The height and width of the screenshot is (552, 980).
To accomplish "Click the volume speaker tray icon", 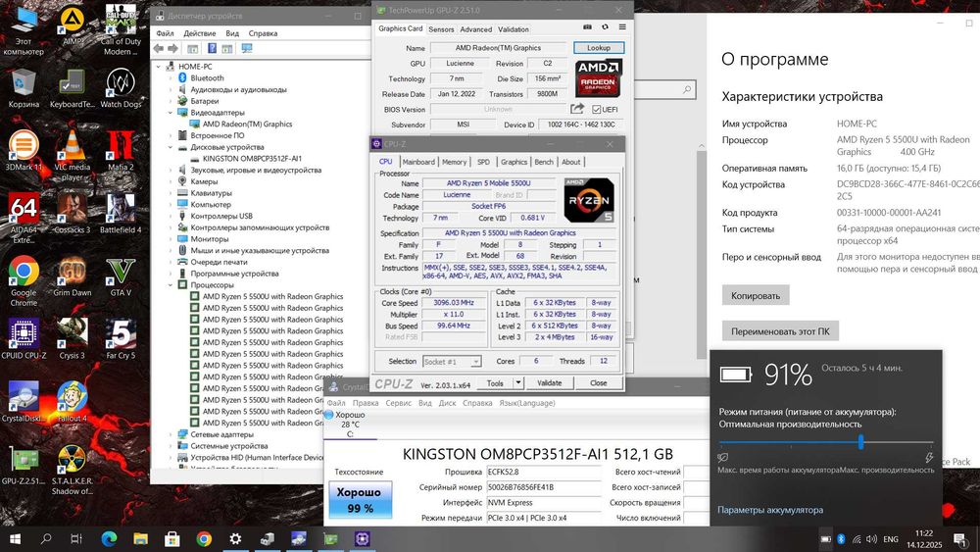I will coord(871,539).
